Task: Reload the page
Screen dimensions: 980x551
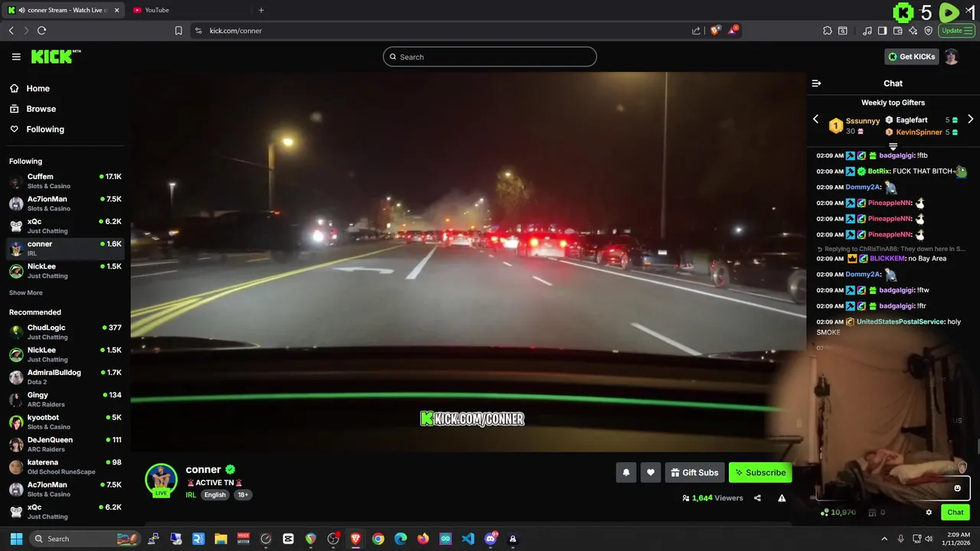Action: coord(41,31)
